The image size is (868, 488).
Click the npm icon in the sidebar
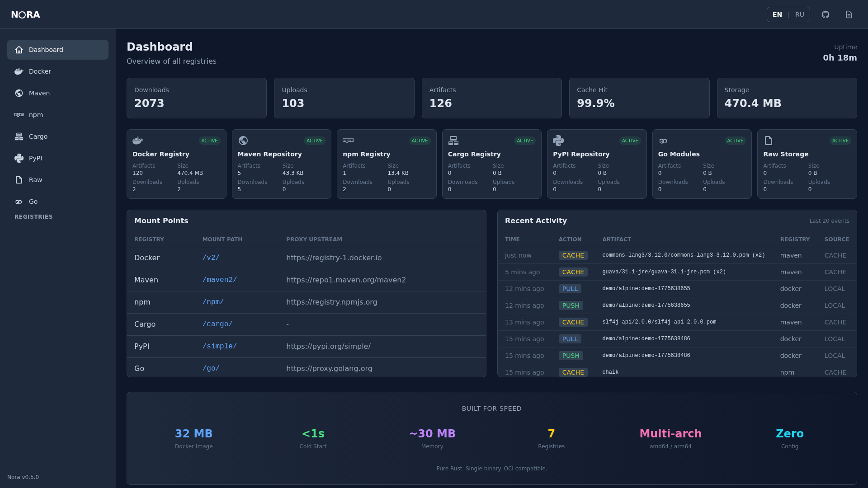click(19, 115)
